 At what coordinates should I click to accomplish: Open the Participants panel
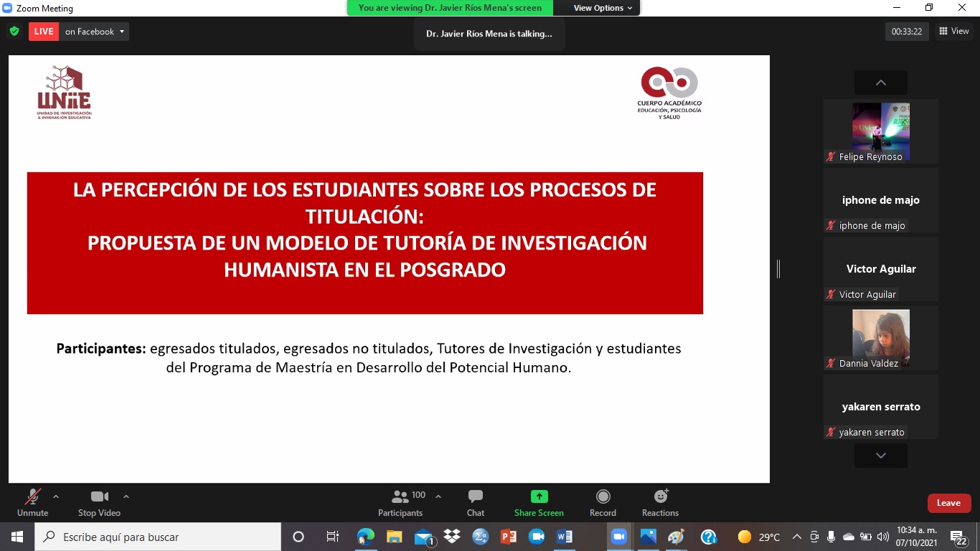point(400,503)
